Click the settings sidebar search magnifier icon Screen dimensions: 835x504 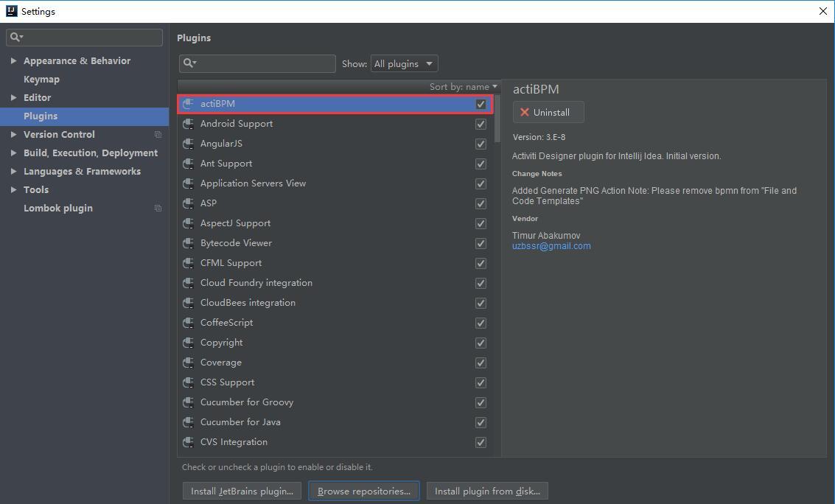[16, 38]
